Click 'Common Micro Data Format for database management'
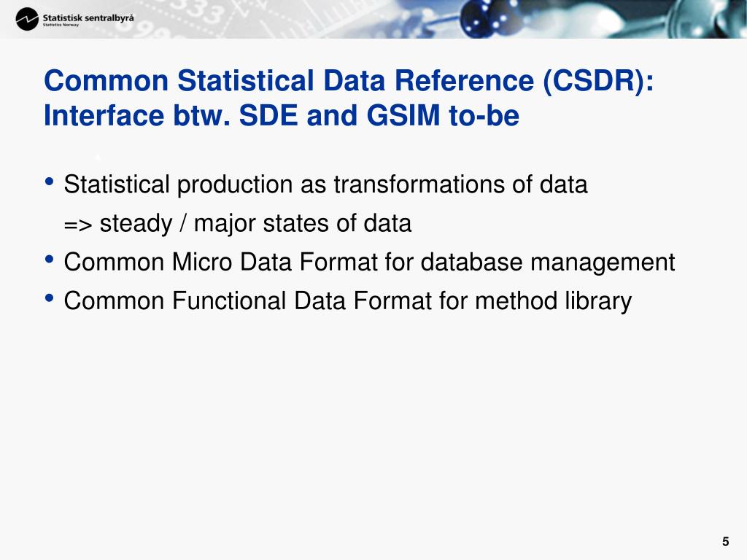The width and height of the screenshot is (747, 560). tap(369, 262)
